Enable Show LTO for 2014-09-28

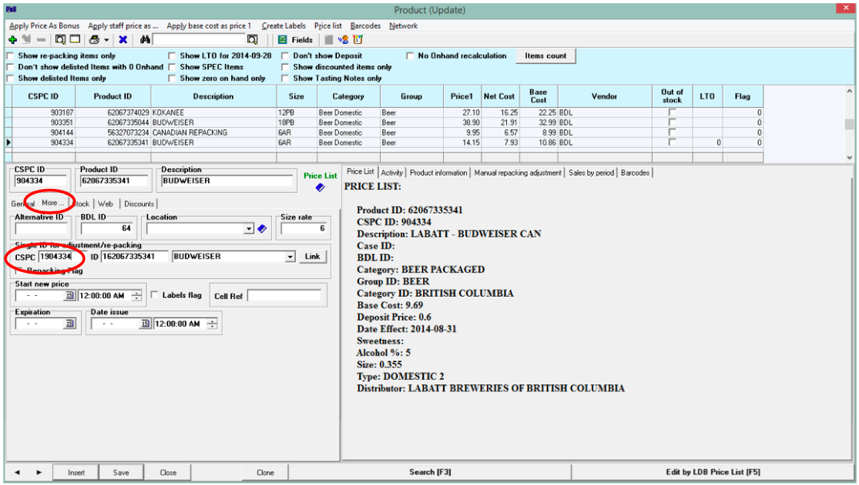pos(172,56)
